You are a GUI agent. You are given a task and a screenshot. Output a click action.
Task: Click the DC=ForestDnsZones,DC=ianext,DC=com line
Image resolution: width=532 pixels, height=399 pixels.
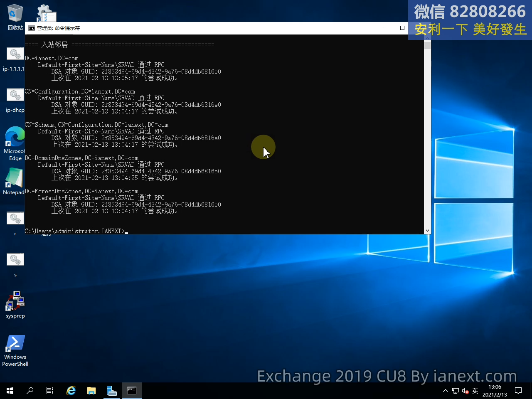coord(81,191)
